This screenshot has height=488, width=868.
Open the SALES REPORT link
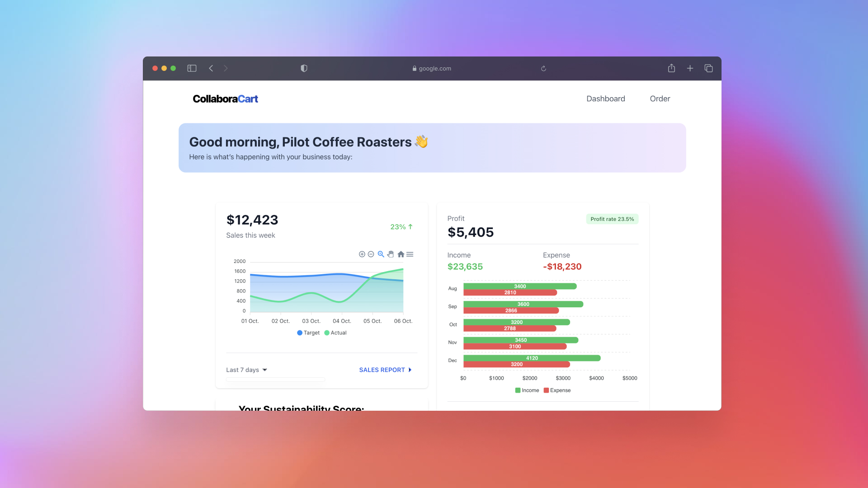click(385, 370)
